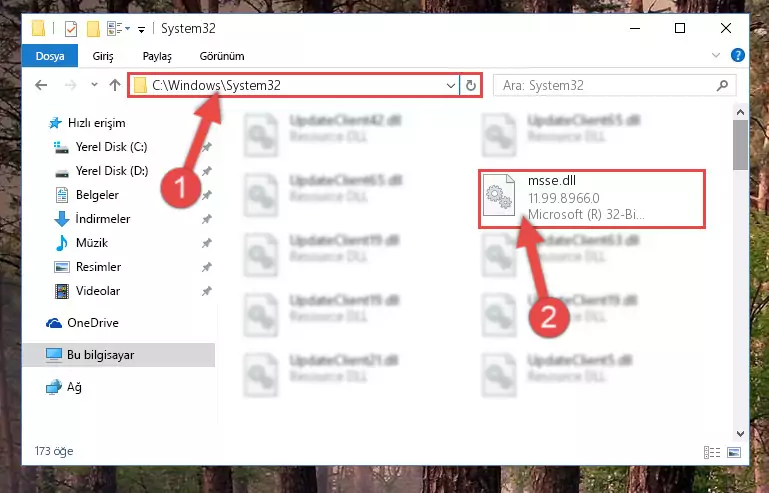The width and height of the screenshot is (769, 493).
Task: Click the 173 öğe status bar text
Action: pyautogui.click(x=54, y=451)
